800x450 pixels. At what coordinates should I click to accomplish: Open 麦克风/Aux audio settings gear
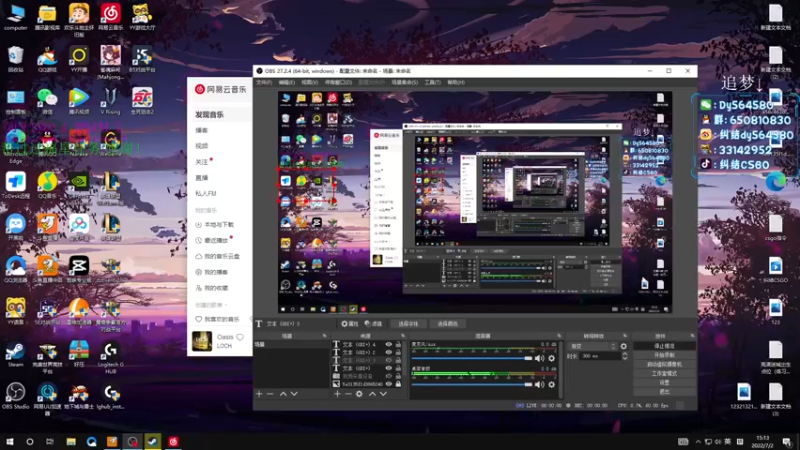(552, 358)
